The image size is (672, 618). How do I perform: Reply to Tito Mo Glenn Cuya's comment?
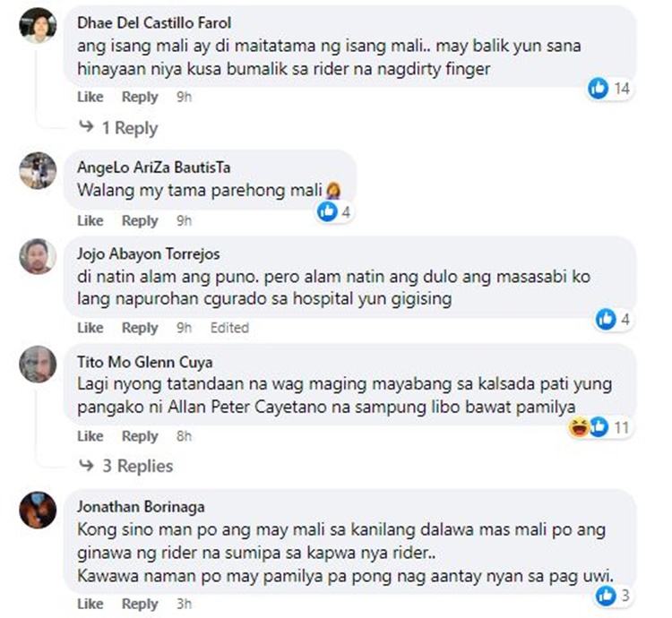(140, 436)
